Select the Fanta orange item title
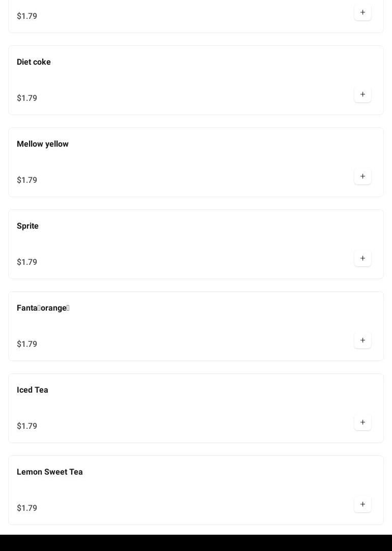This screenshot has width=392, height=551. tap(43, 308)
